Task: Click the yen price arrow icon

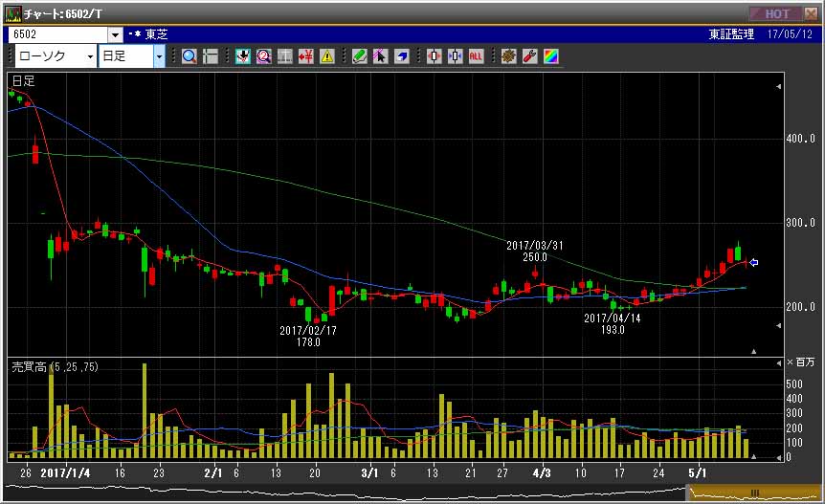Action: point(305,56)
